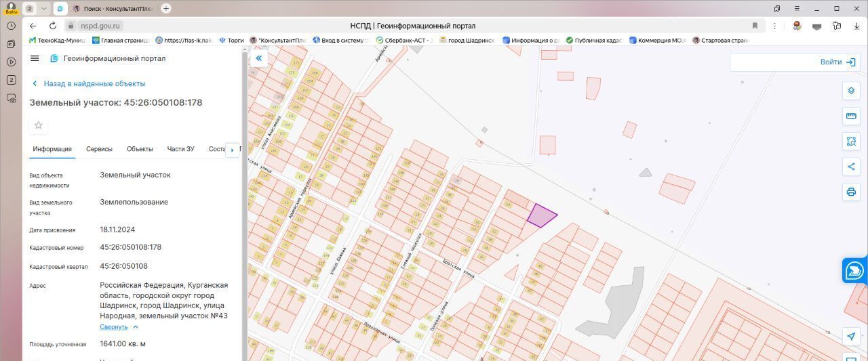Collapse the address with Свернуть
The image size is (868, 361).
119,327
